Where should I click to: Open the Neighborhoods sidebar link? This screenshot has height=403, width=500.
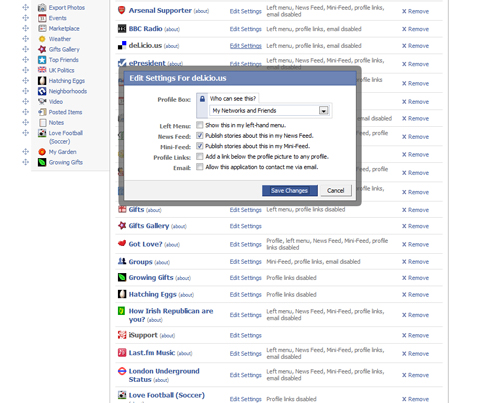tap(68, 91)
